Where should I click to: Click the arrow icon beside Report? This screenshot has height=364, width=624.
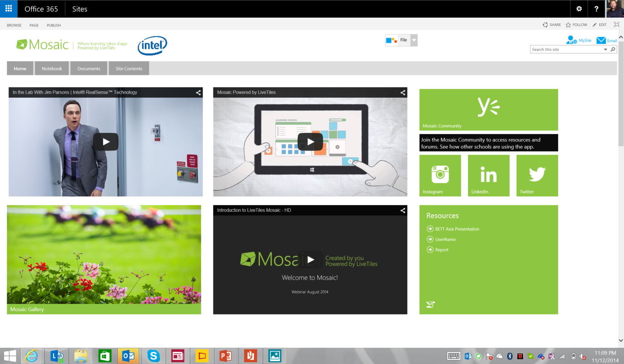430,250
